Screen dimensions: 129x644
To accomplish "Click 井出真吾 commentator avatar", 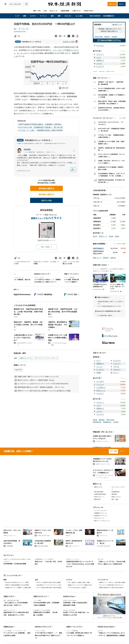I will (19, 150).
